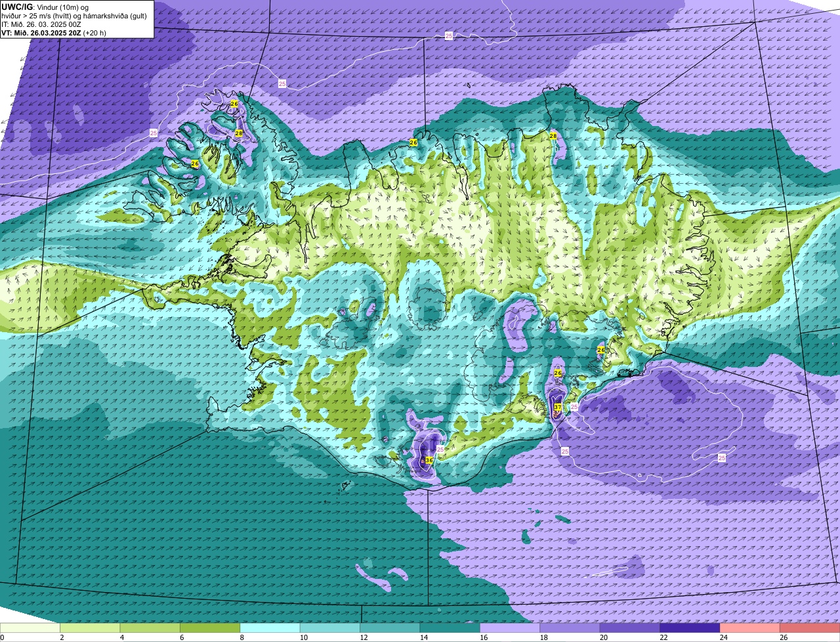Click the yellow 37 peak gust marker
This screenshot has width=840, height=642.
coord(557,408)
